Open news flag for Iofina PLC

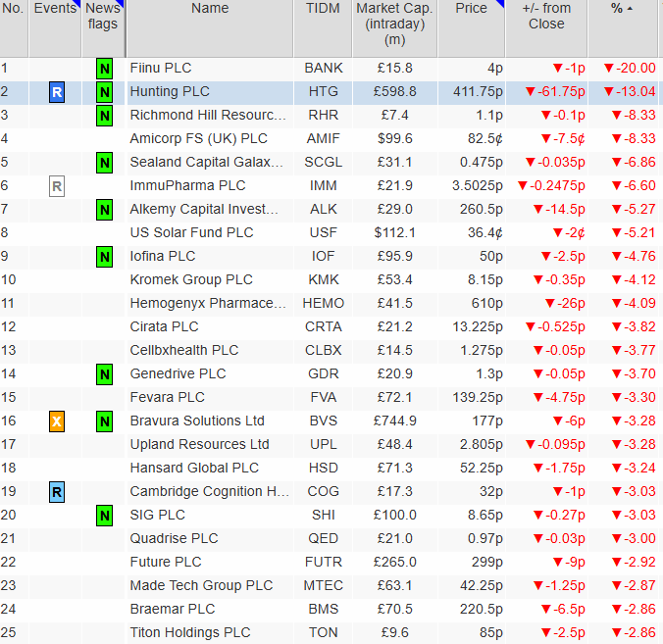[x=104, y=257]
